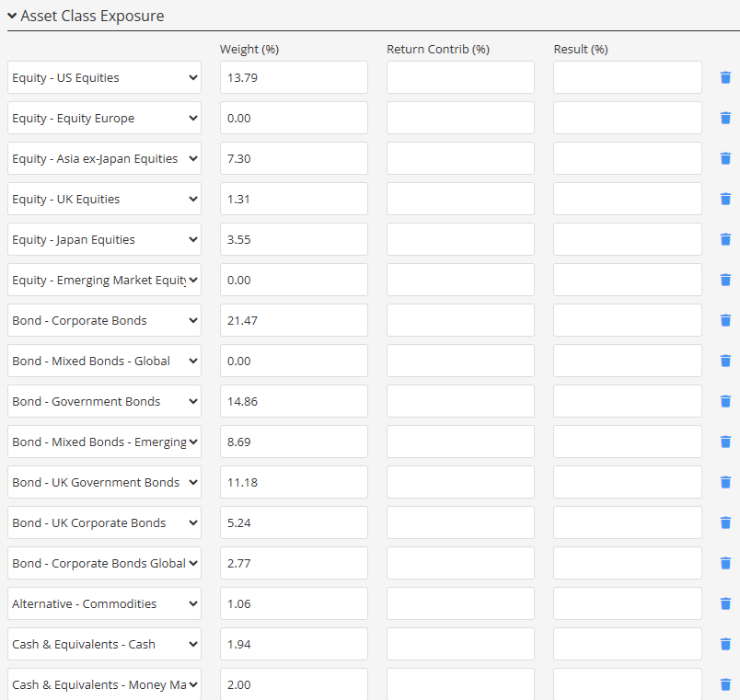Delete the Bond - Corporate Bonds row
This screenshot has height=700, width=740.
coord(725,321)
